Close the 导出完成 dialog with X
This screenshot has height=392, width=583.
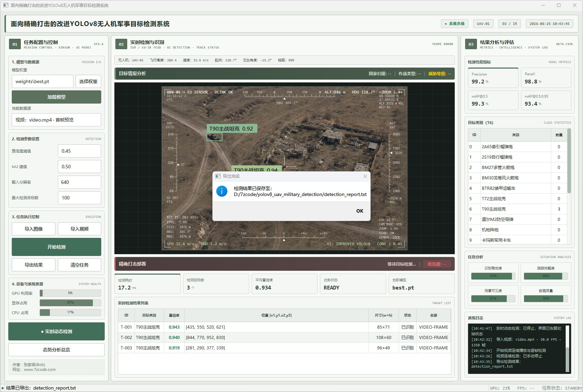click(x=365, y=176)
